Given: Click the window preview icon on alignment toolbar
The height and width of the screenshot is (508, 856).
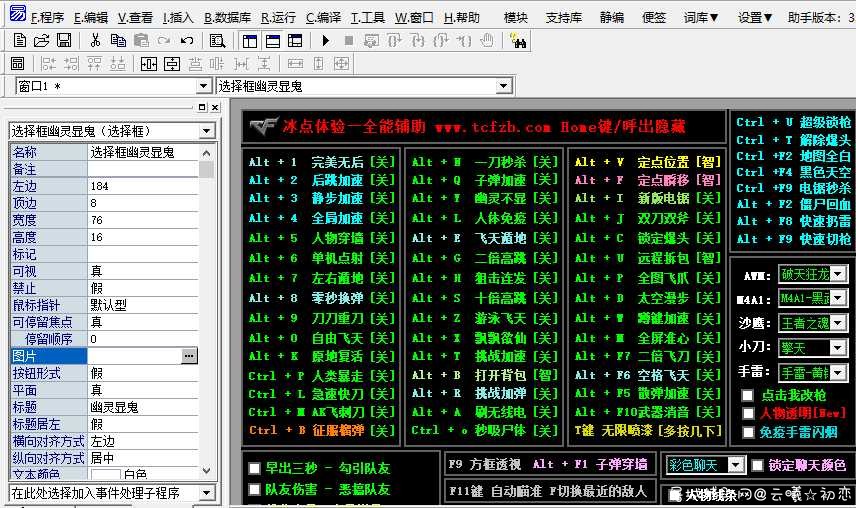Looking at the screenshot, I should coord(17,64).
